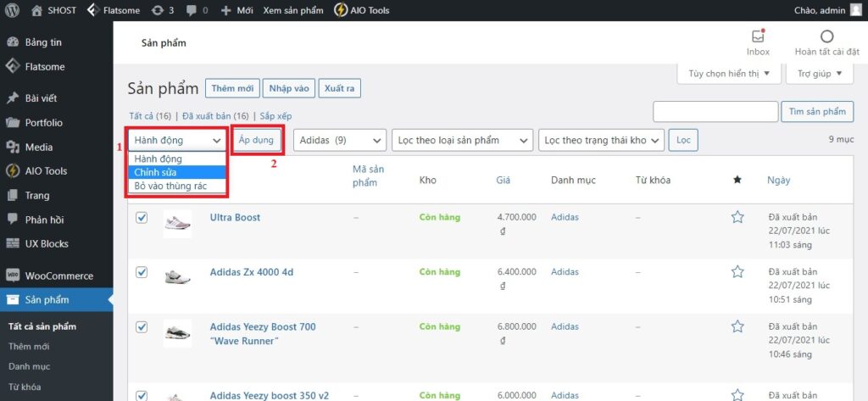Screen dimensions: 868x401
Task: Open the Adidas (9) category filter dropdown
Action: [340, 140]
